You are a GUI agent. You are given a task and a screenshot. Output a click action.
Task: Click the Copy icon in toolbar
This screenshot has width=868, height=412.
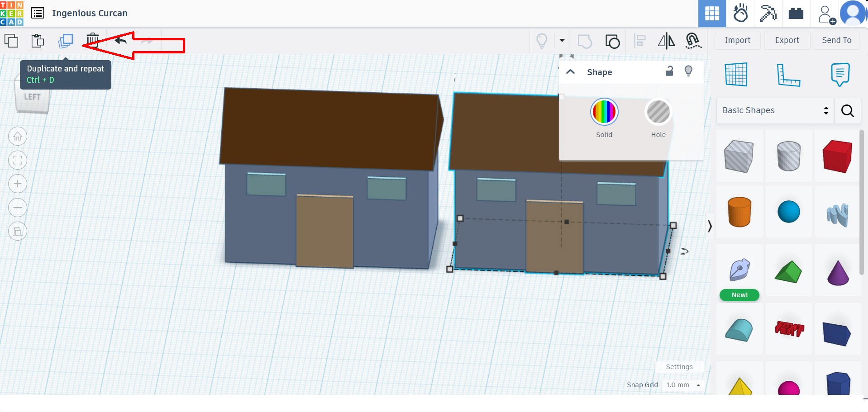click(x=11, y=41)
